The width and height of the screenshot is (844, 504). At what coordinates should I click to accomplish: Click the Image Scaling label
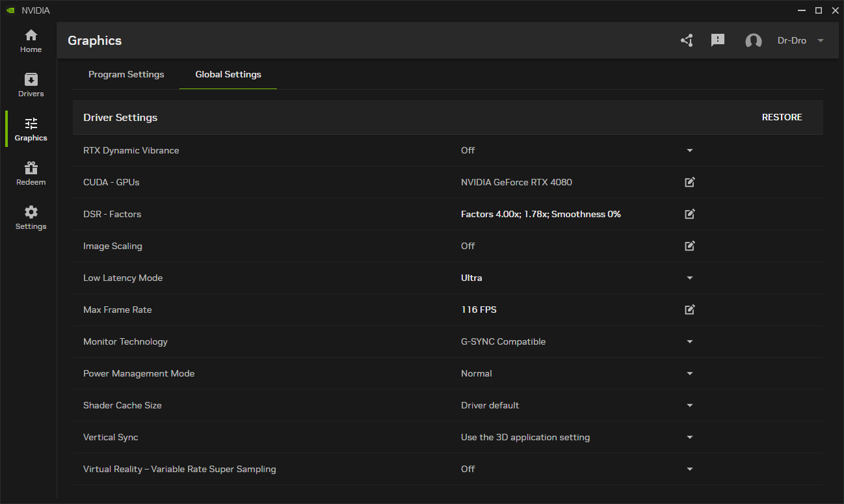point(112,246)
